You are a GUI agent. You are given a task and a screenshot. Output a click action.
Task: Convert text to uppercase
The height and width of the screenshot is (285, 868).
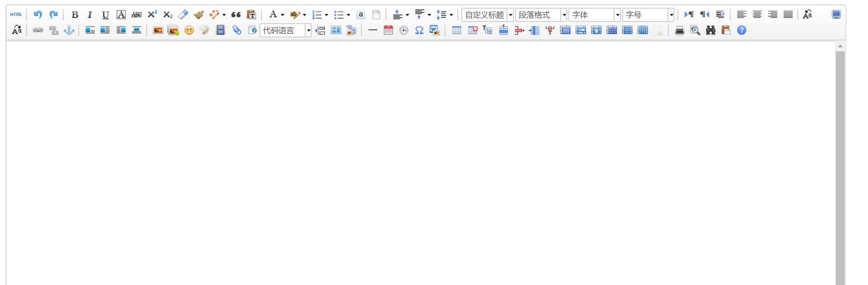(807, 15)
